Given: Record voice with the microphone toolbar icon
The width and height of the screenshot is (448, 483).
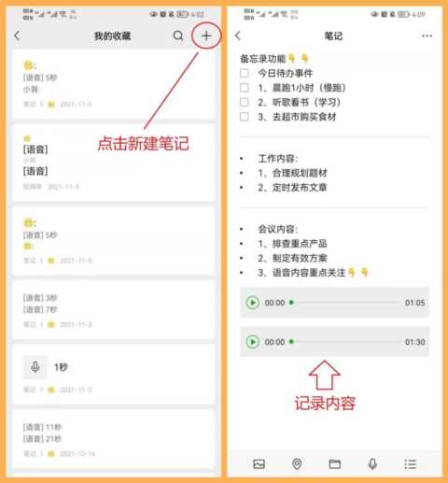Looking at the screenshot, I should [372, 464].
